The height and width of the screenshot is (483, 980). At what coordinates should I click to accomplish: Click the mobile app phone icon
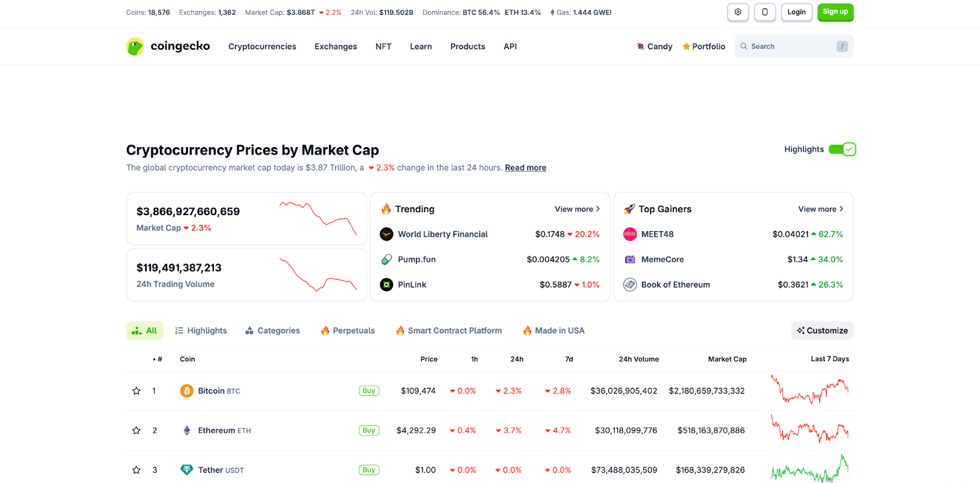(x=764, y=12)
